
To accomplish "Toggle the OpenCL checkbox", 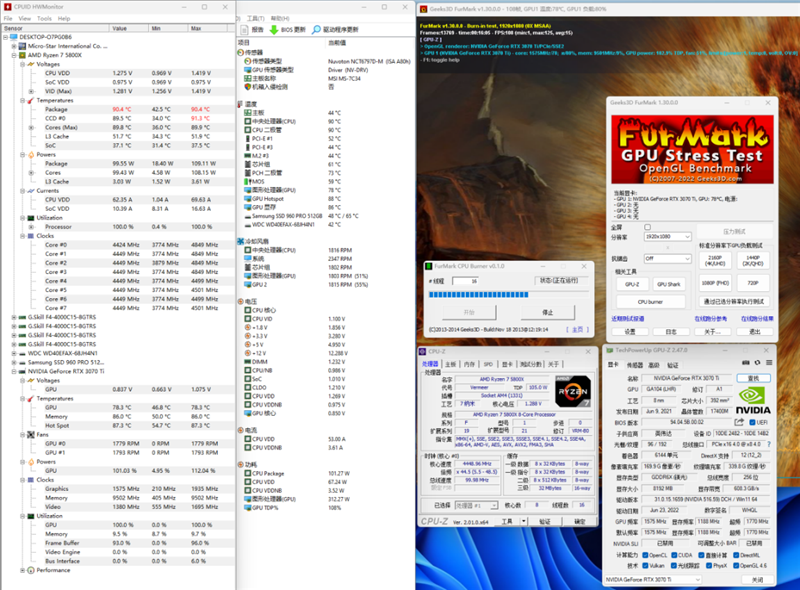I will click(x=645, y=555).
